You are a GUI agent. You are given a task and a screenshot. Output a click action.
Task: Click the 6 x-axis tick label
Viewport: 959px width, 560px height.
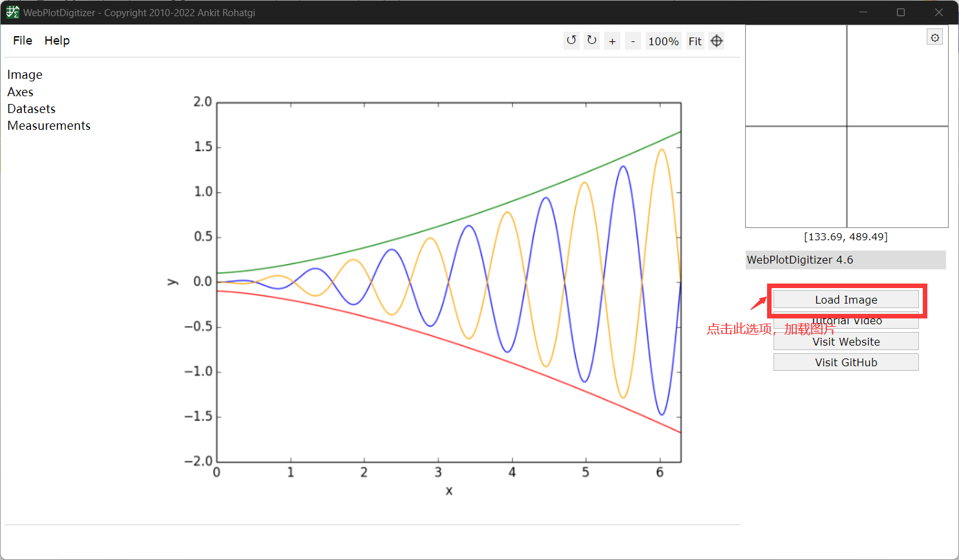660,472
